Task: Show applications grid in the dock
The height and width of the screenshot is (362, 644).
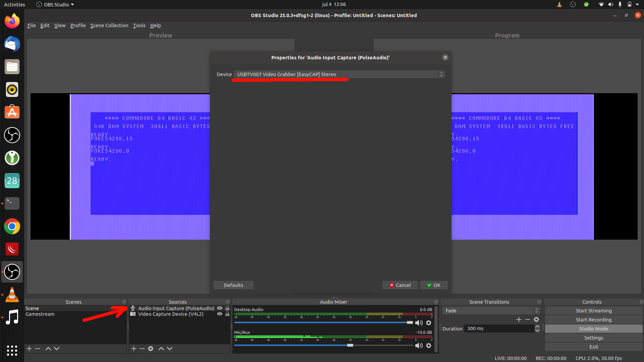Action: tap(12, 351)
